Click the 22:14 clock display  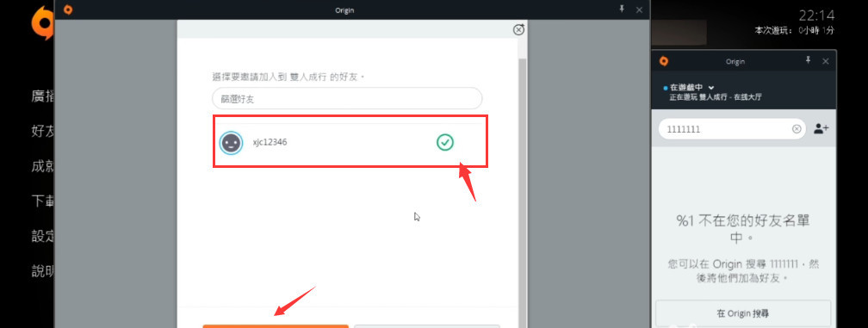(x=816, y=15)
